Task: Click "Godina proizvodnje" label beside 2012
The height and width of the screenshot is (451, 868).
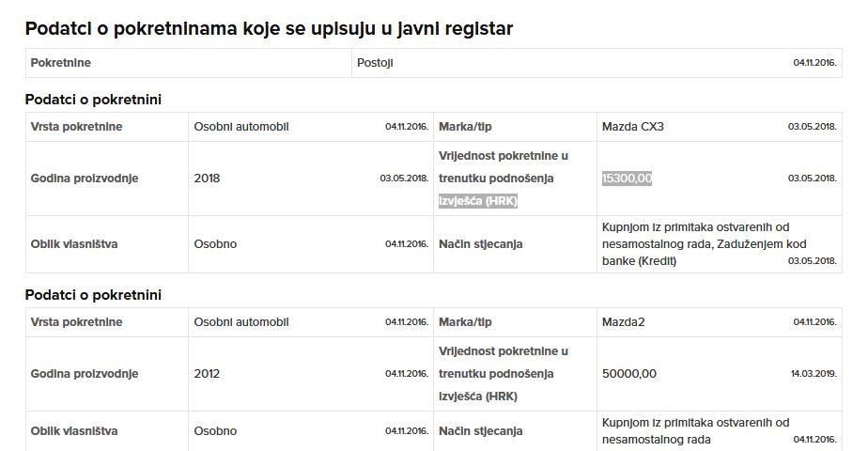Action: [85, 374]
